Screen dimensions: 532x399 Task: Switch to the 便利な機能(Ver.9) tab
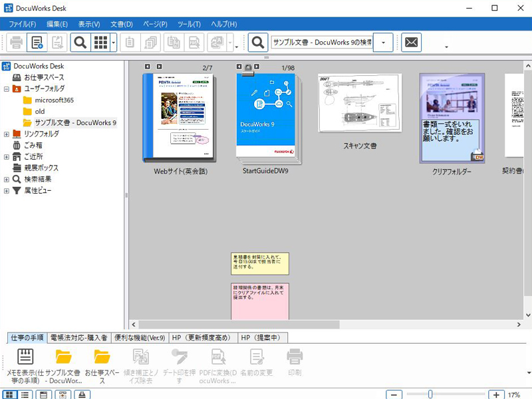[140, 338]
